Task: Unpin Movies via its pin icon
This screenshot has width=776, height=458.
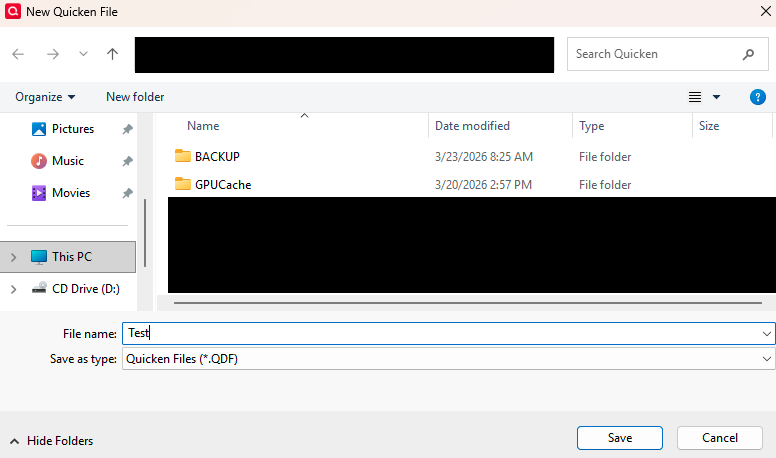Action: tap(128, 193)
